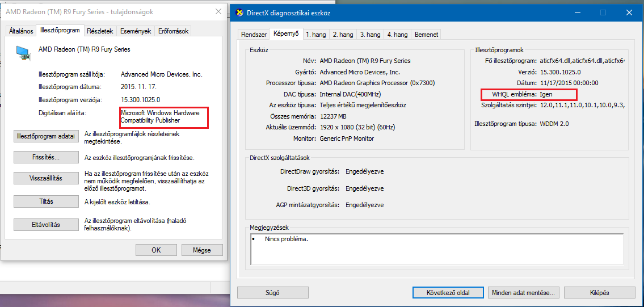Click AGP mintázatgyorsítás 'Engedélyezve' status
Viewport: 644px width, 307px height.
click(x=365, y=205)
